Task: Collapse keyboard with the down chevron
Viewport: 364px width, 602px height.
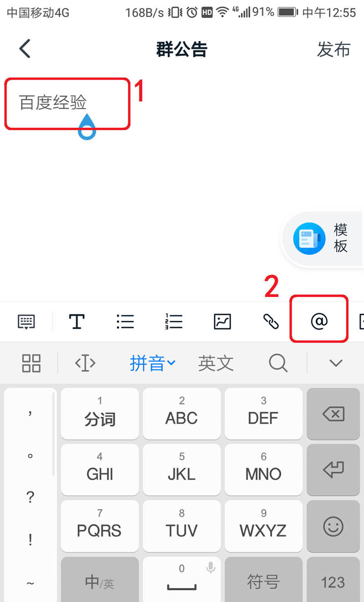Action: tap(336, 363)
